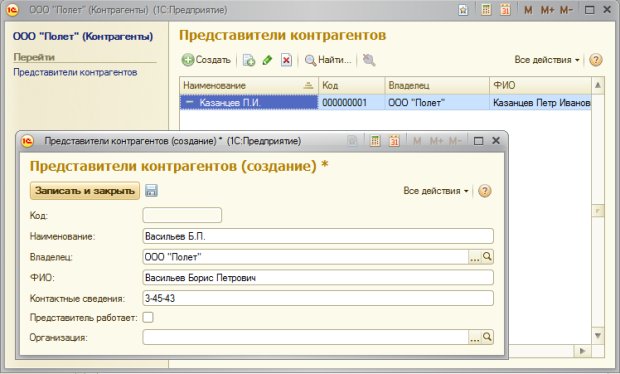Open the selection ellipsis button of Организация field
The image size is (620, 374).
pyautogui.click(x=474, y=338)
